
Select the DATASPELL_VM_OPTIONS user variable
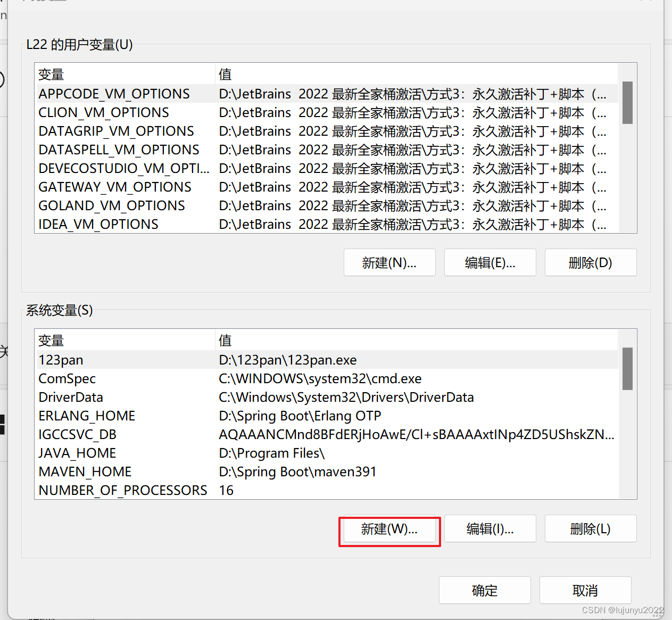tap(326, 150)
